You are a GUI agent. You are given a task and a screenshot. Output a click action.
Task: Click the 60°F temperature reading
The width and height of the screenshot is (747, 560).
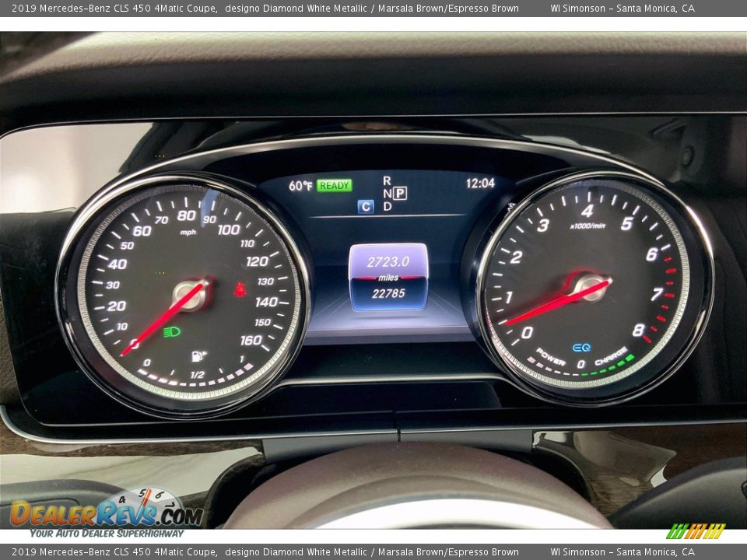pos(300,186)
